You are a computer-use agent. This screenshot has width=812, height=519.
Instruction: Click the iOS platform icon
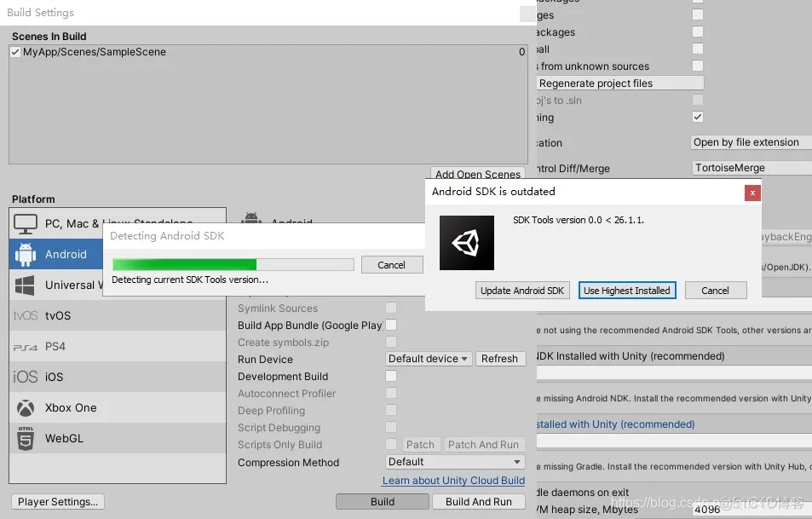point(25,377)
